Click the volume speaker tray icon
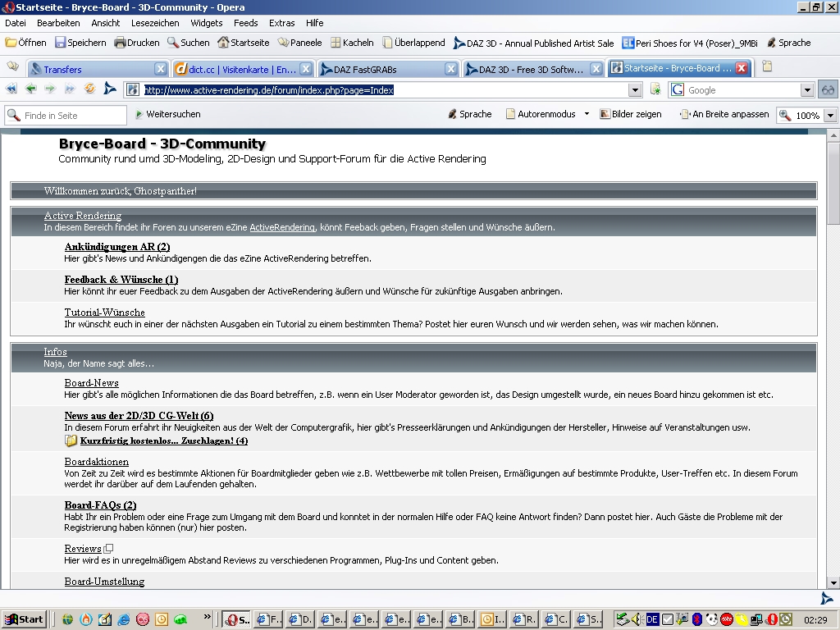The width and height of the screenshot is (840, 630). pyautogui.click(x=637, y=619)
